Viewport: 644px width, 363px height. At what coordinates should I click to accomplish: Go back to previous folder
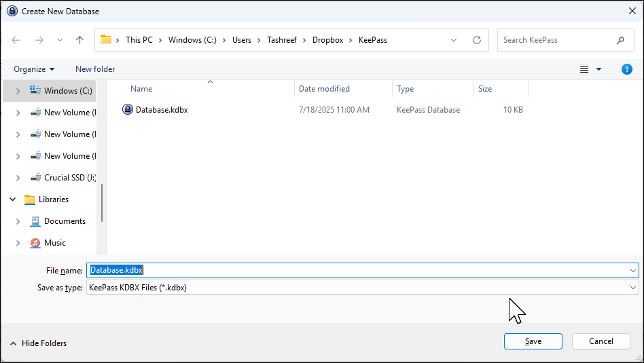(x=16, y=40)
